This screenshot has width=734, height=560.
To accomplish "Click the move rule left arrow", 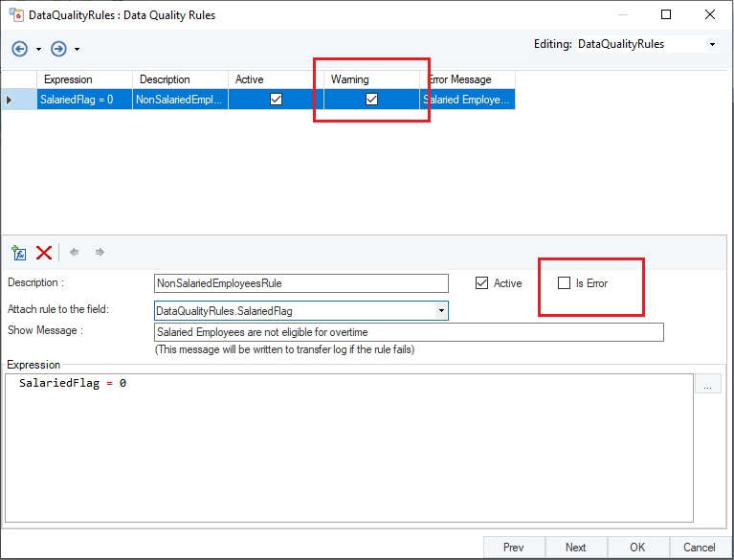I will pyautogui.click(x=75, y=253).
